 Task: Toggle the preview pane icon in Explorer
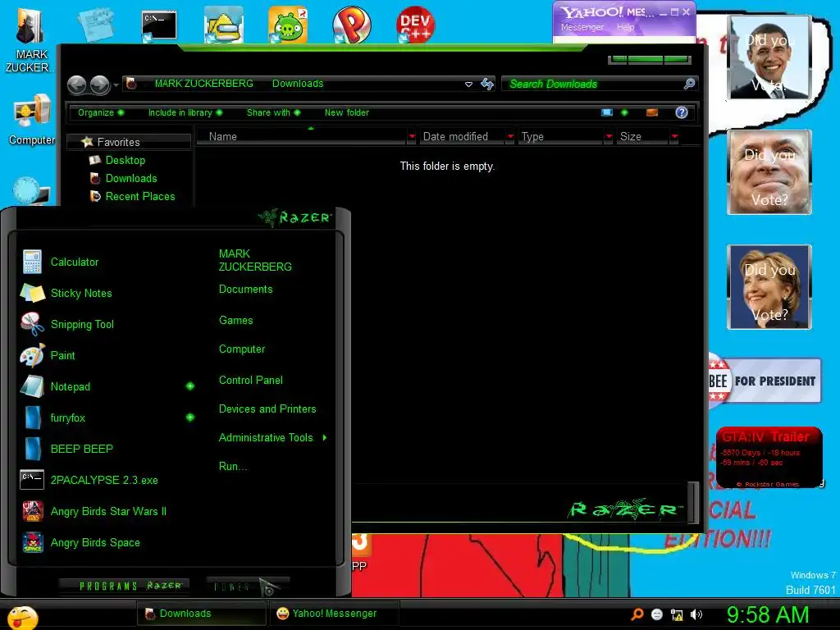tap(652, 112)
